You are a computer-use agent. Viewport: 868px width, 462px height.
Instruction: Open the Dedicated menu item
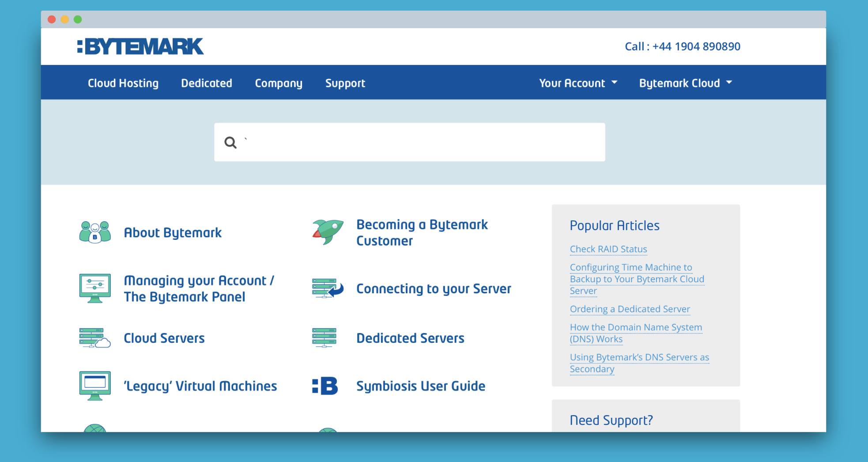click(207, 83)
